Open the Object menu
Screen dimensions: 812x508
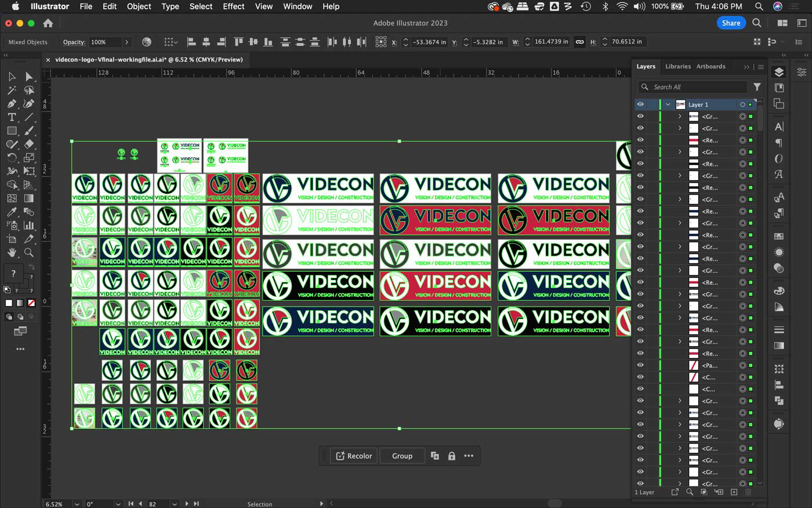pos(139,6)
